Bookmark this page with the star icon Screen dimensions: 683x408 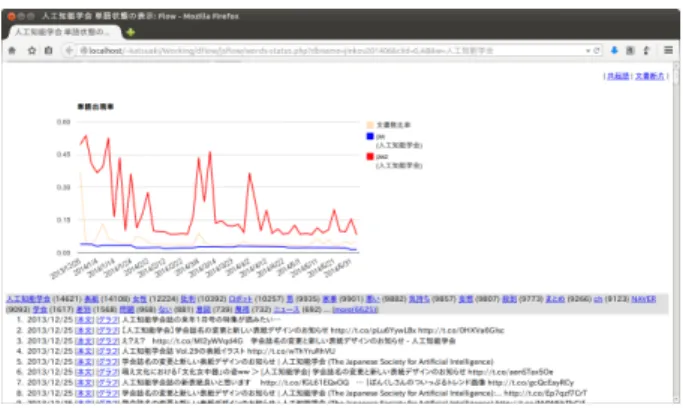coord(32,51)
